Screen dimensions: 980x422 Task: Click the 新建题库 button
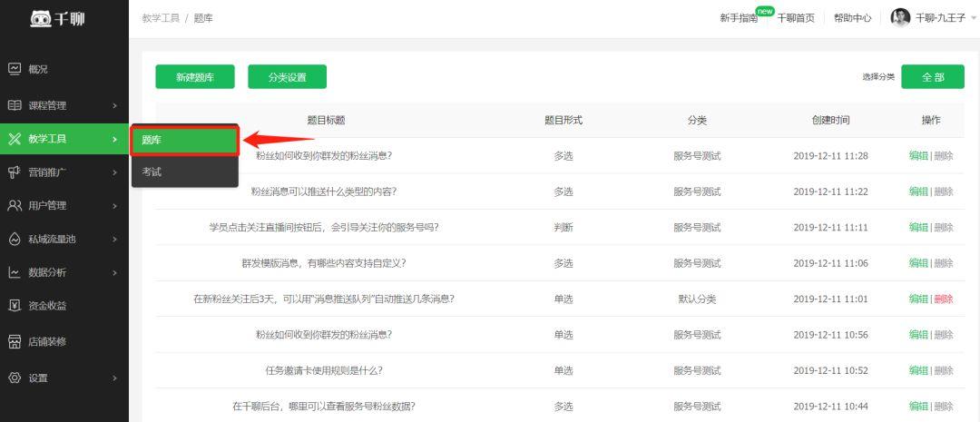[x=195, y=77]
